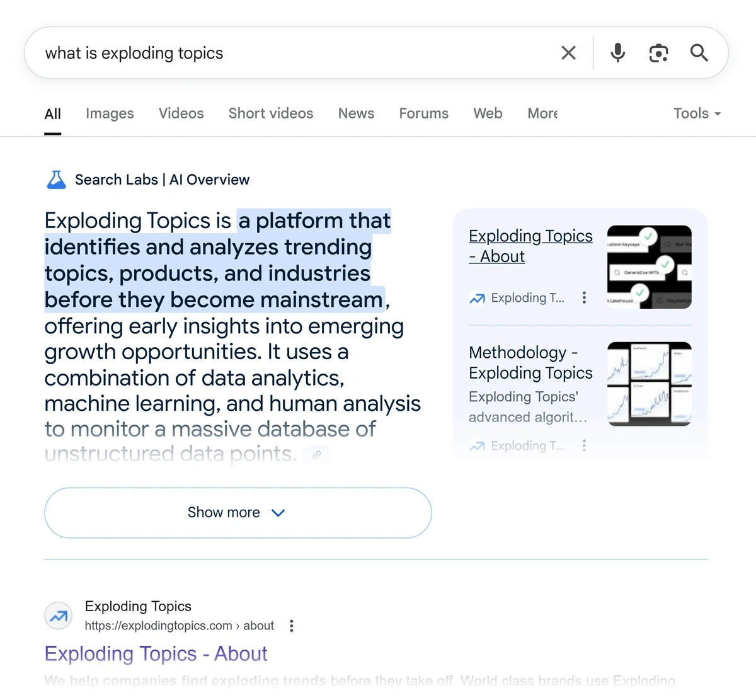The height and width of the screenshot is (700, 756).
Task: Expand the Tools dropdown
Action: [x=697, y=113]
